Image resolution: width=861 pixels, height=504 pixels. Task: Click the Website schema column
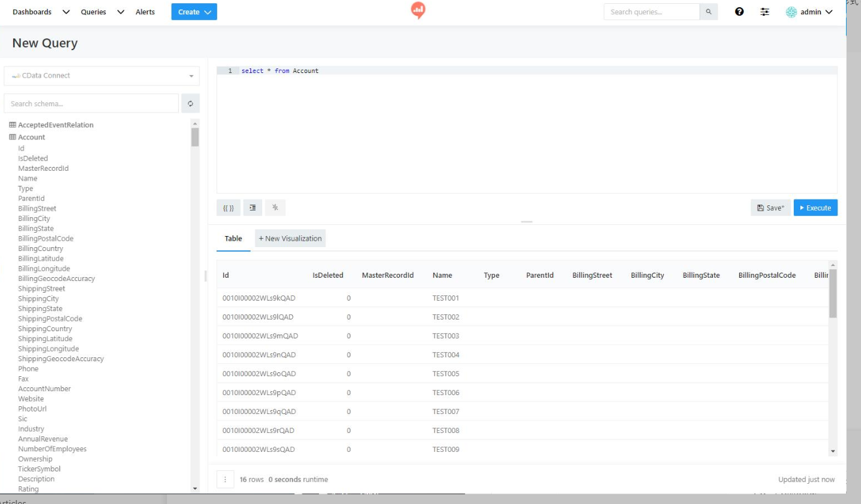click(x=31, y=399)
